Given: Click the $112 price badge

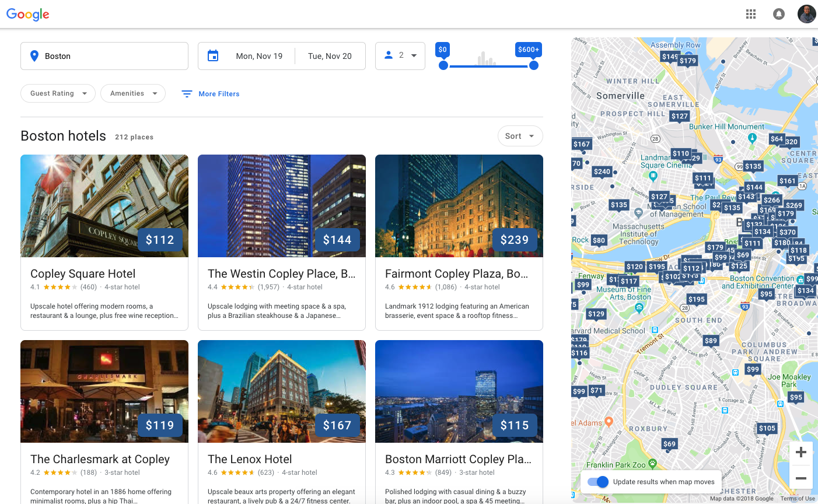Looking at the screenshot, I should click(160, 240).
